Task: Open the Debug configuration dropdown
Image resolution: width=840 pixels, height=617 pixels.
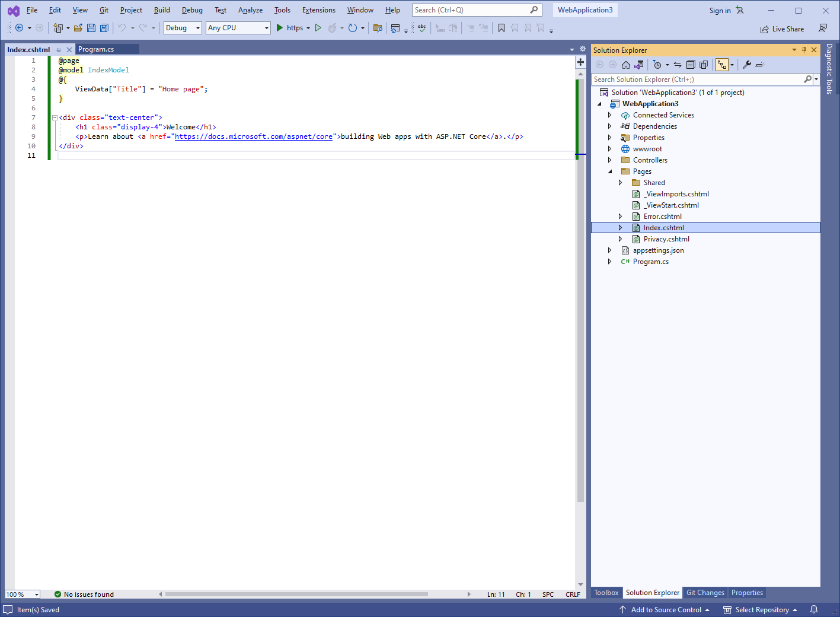Action: (183, 28)
